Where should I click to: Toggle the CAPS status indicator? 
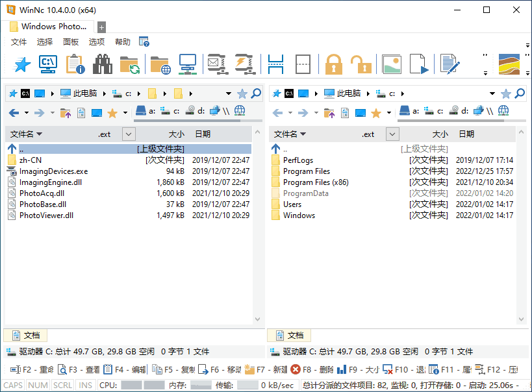pyautogui.click(x=13, y=386)
